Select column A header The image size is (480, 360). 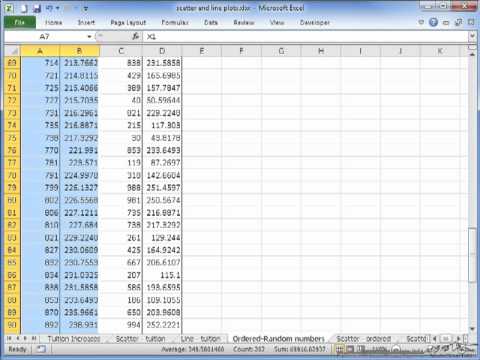pos(40,51)
